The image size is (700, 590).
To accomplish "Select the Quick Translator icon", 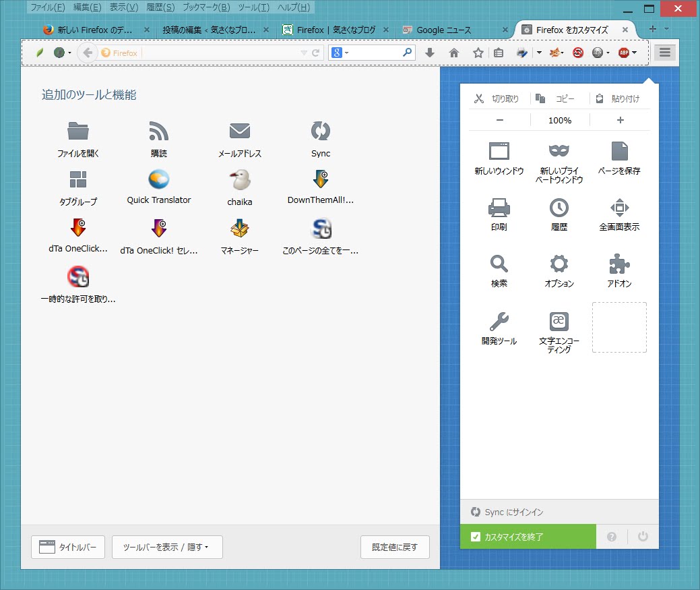I will [x=158, y=179].
